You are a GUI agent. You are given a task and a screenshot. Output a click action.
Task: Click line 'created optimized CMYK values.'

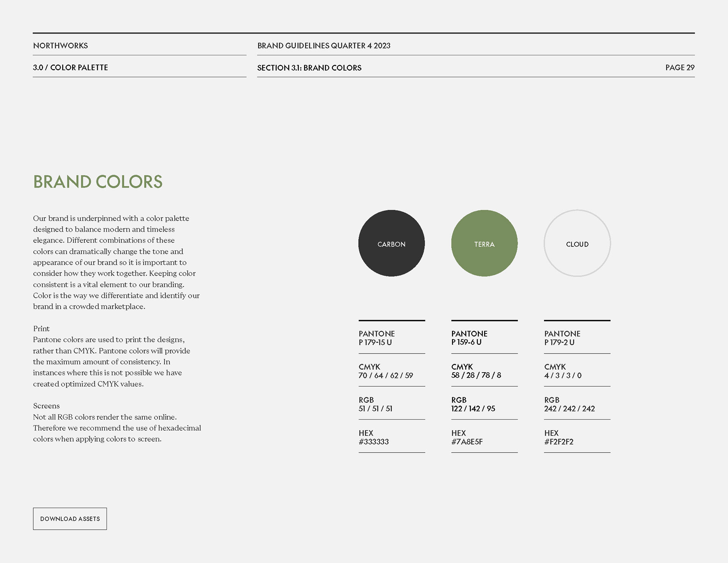(88, 384)
